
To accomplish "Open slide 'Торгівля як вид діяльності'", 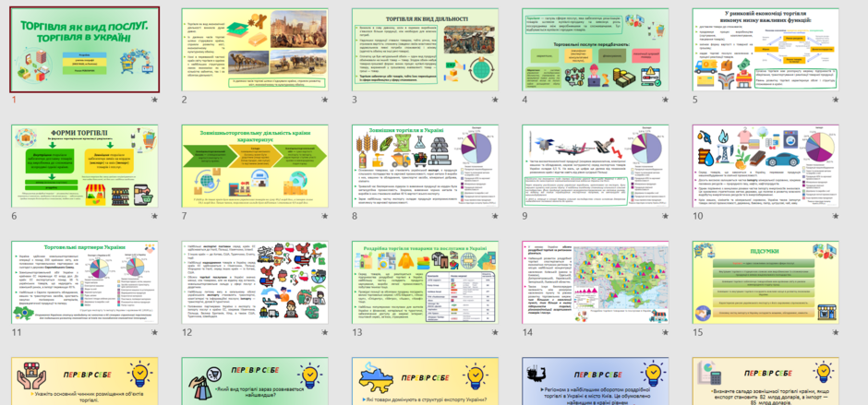I will pos(425,49).
